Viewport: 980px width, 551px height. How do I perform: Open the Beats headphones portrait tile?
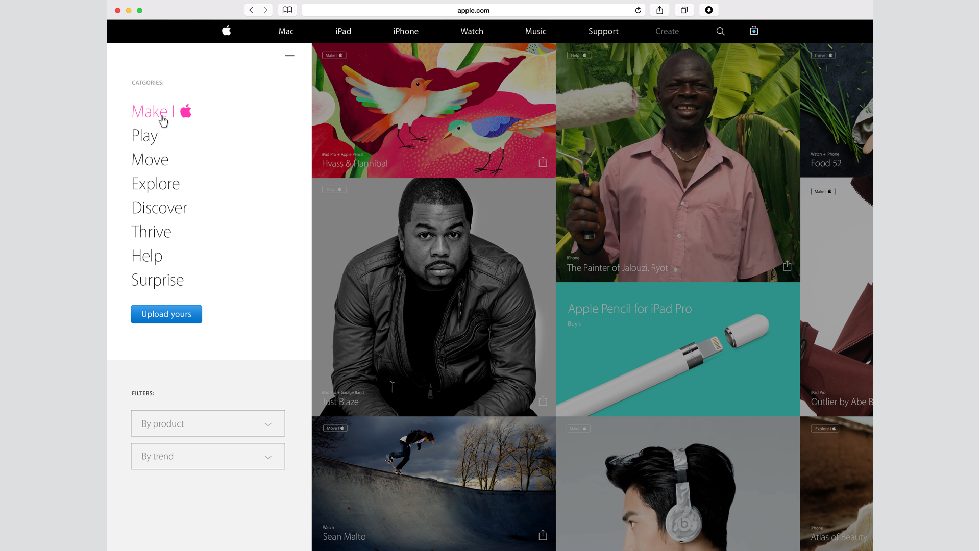pyautogui.click(x=678, y=484)
